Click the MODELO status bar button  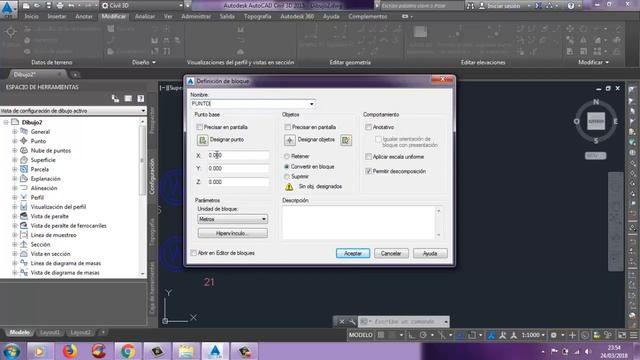pyautogui.click(x=360, y=335)
